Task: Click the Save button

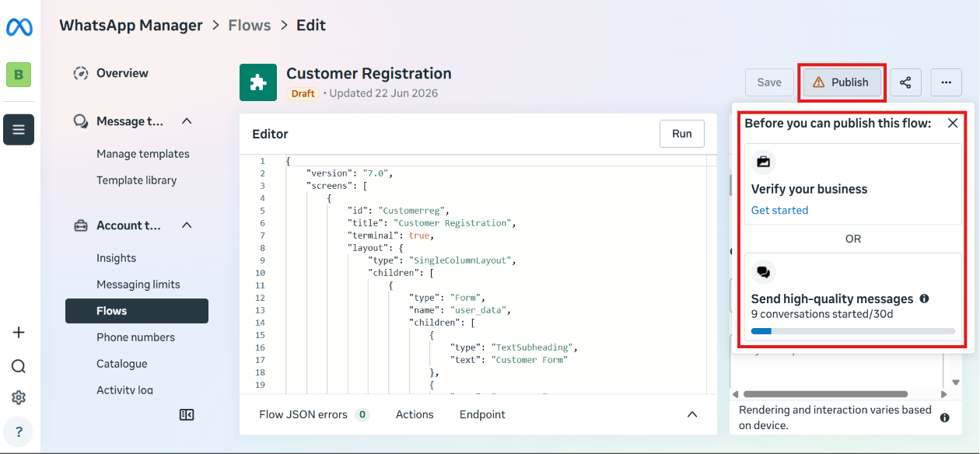Action: [x=769, y=82]
